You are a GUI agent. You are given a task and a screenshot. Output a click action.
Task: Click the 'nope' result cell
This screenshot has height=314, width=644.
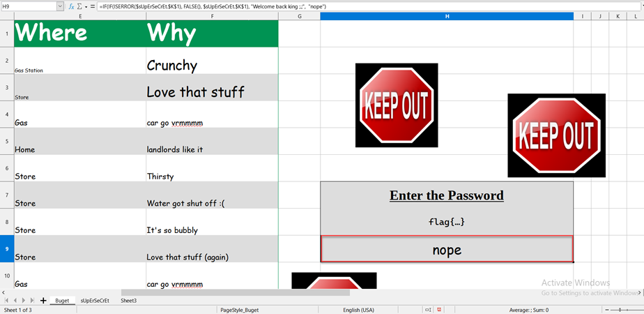447,248
